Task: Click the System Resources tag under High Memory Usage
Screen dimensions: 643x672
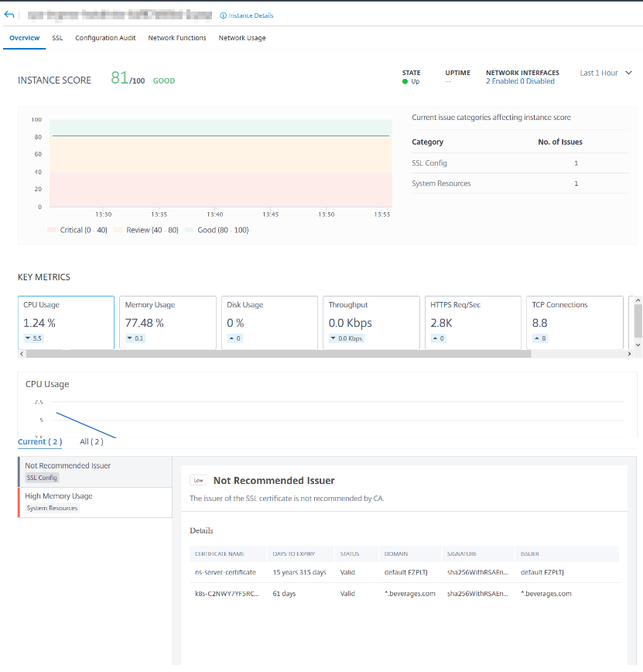Action: pos(52,508)
